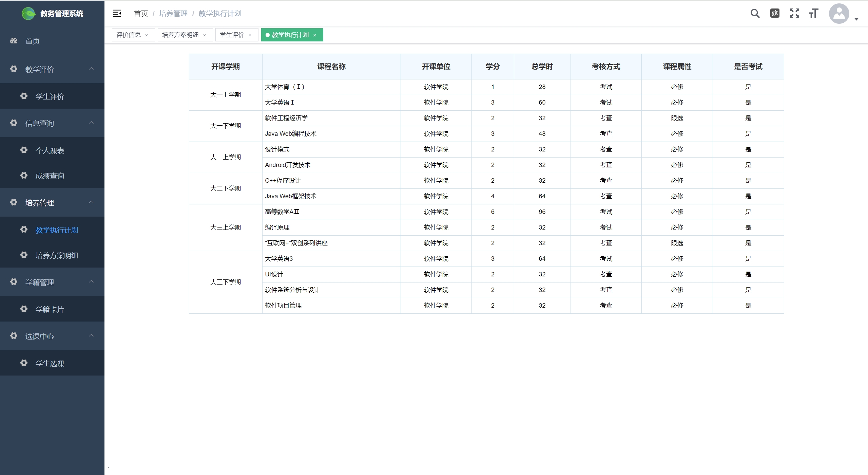Click the sidebar collapse hamburger icon

pyautogui.click(x=117, y=13)
